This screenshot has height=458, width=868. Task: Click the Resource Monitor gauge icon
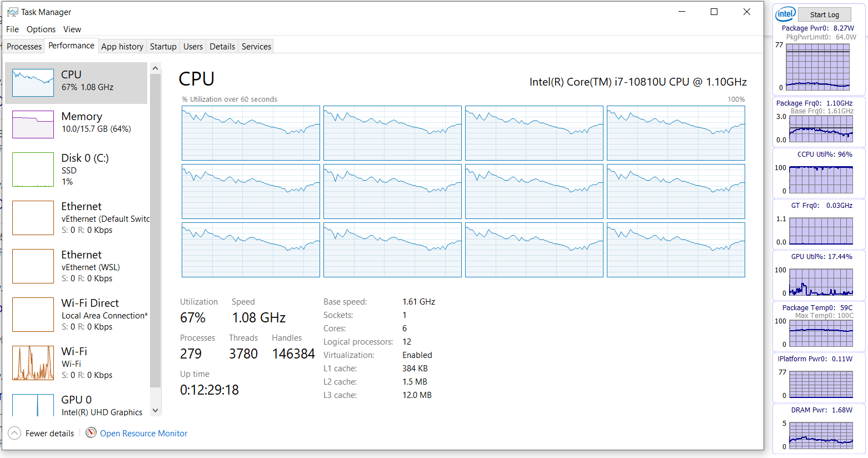[91, 433]
